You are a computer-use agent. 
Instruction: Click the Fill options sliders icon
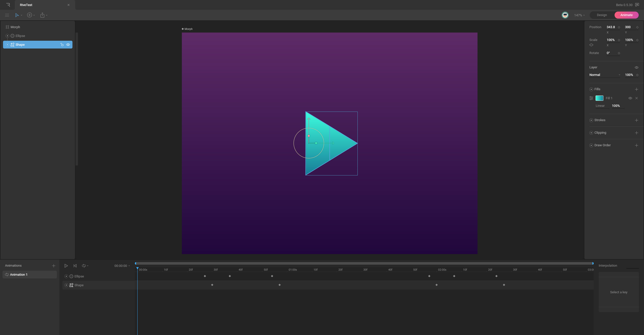coord(591,98)
